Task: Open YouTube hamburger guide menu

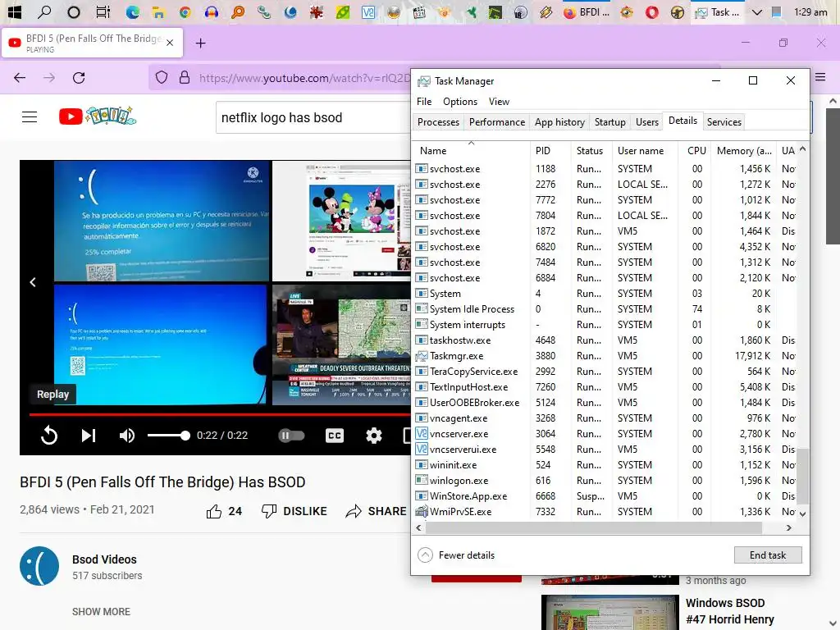Action: (30, 116)
